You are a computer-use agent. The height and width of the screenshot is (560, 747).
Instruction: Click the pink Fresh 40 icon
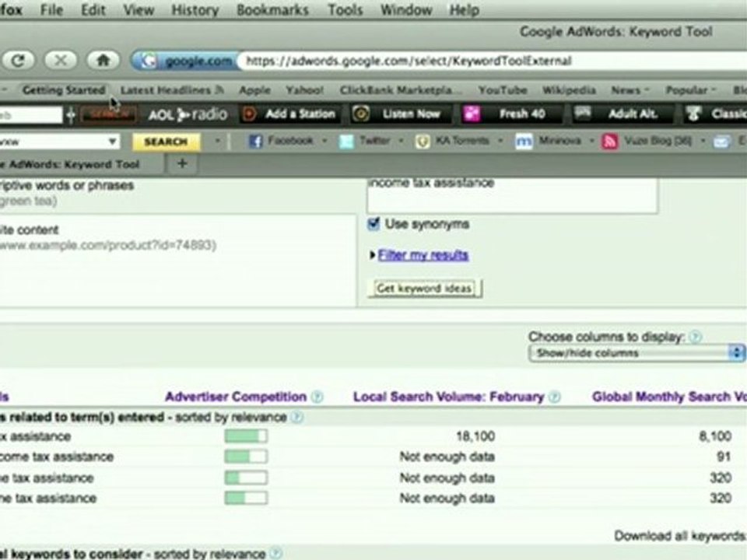pyautogui.click(x=472, y=114)
